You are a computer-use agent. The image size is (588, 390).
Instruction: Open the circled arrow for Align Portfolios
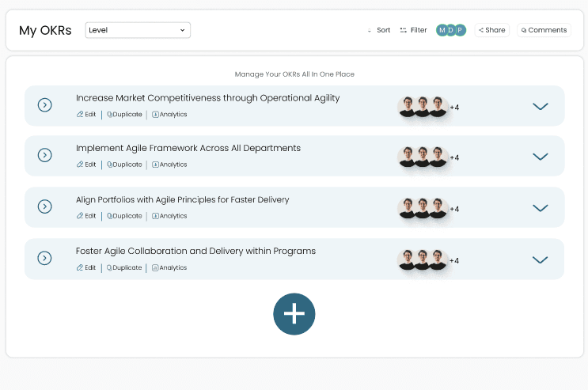click(x=44, y=206)
